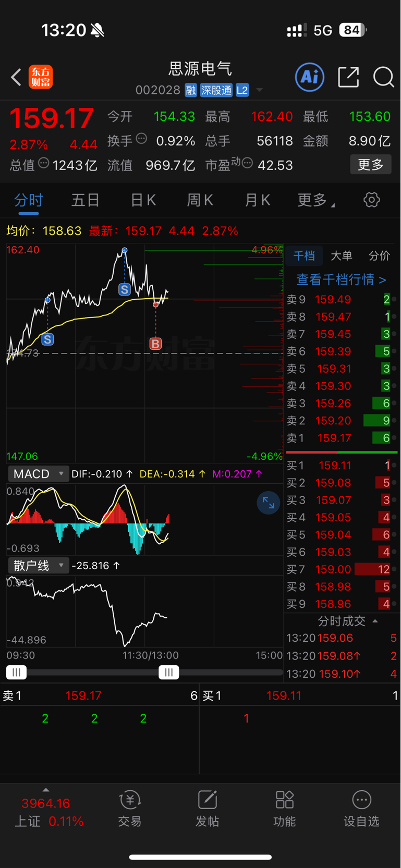Viewport: 401px width, 868px height.
Task: Tap the 买4 159.05 order row
Action: click(342, 518)
